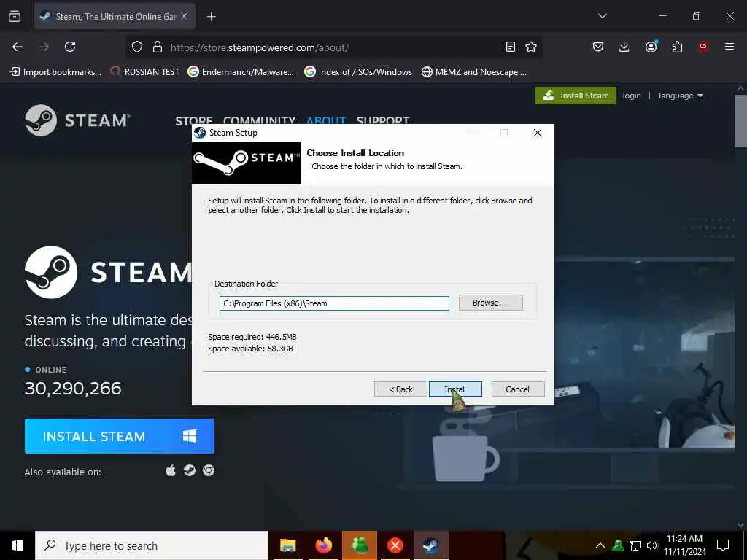747x560 pixels.
Task: Open the green people app in taskbar
Action: point(359,545)
